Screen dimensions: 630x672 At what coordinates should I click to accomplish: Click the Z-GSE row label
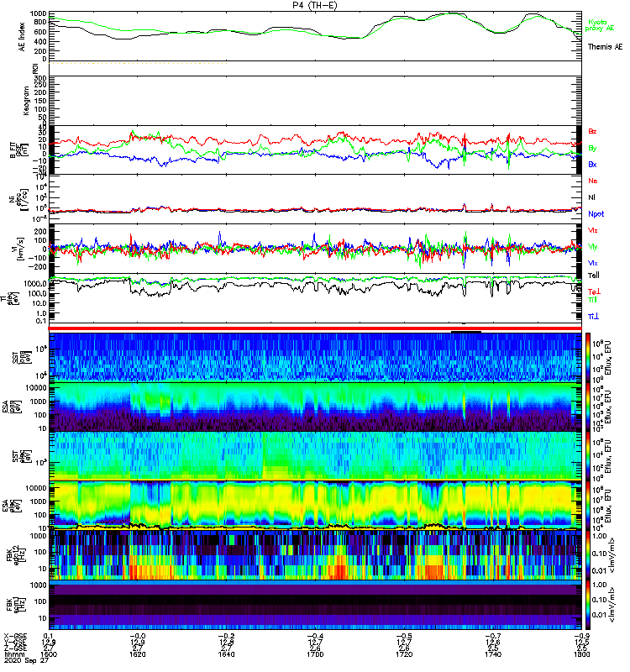[x=15, y=648]
